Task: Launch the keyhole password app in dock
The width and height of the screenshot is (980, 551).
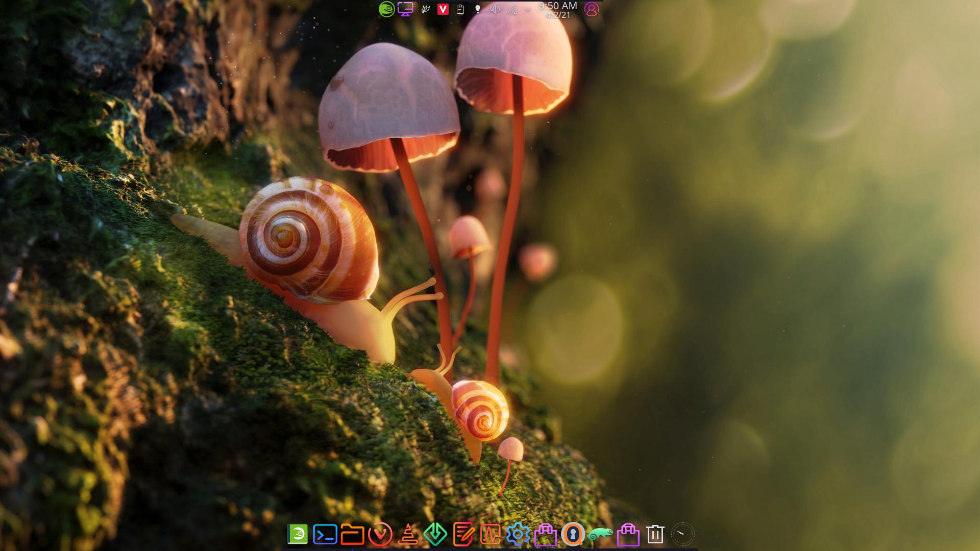Action: [573, 534]
